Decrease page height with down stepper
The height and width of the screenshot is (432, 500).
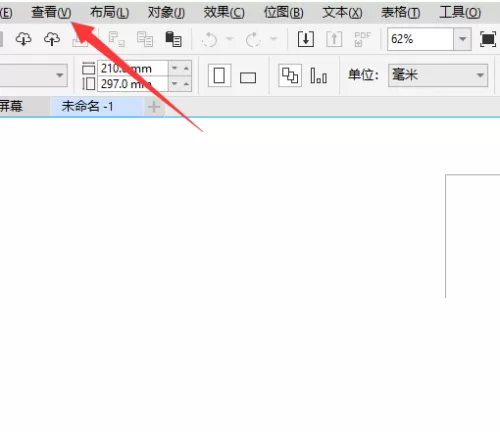coord(174,84)
